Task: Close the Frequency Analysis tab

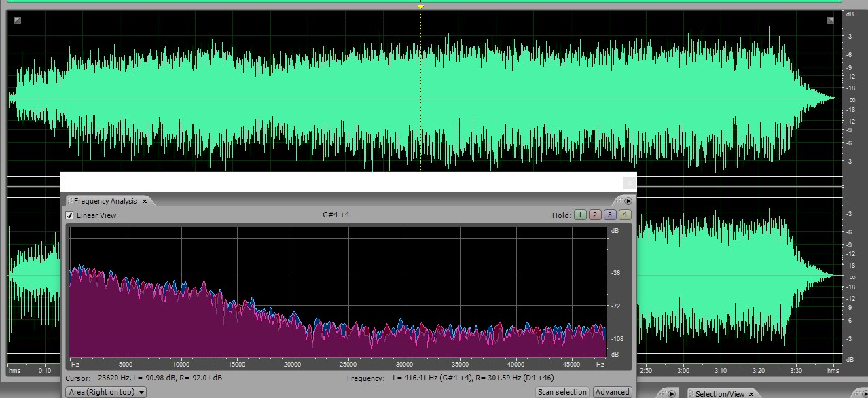Action: (145, 201)
